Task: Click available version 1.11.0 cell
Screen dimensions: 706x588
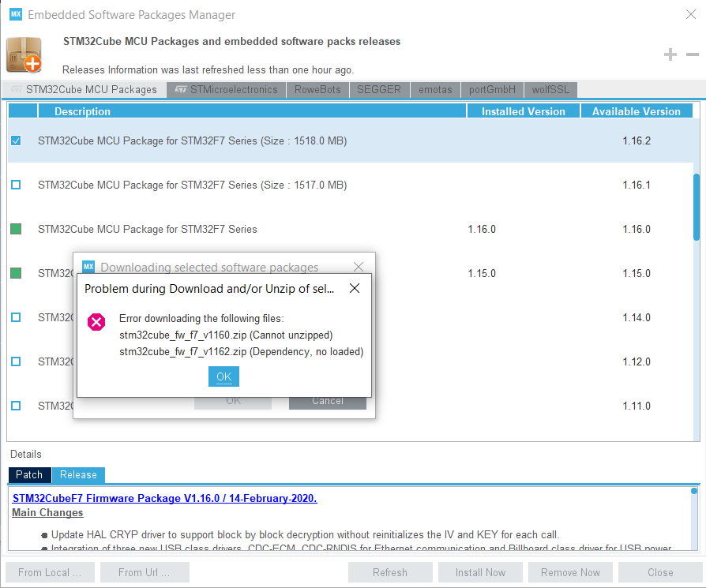Action: pos(637,406)
